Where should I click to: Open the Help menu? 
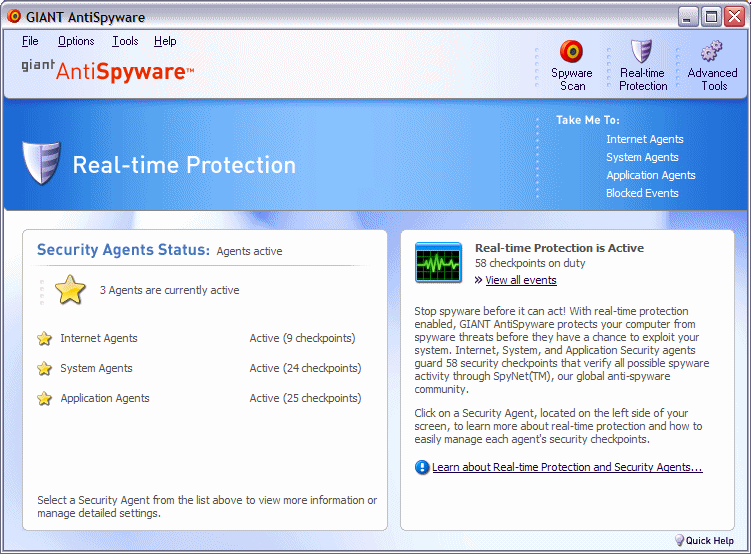coord(165,41)
